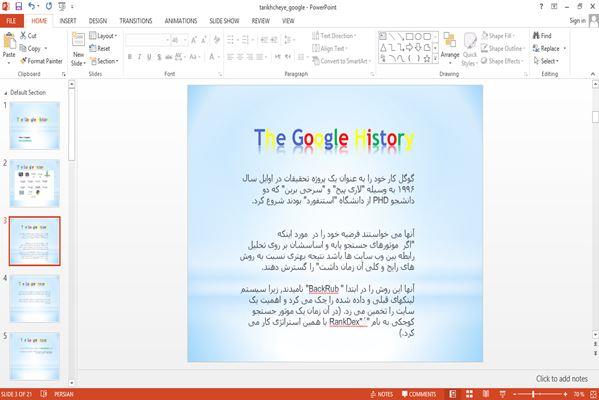Toggle Underline formatting
Image resolution: width=599 pixels, height=400 pixels.
point(149,57)
